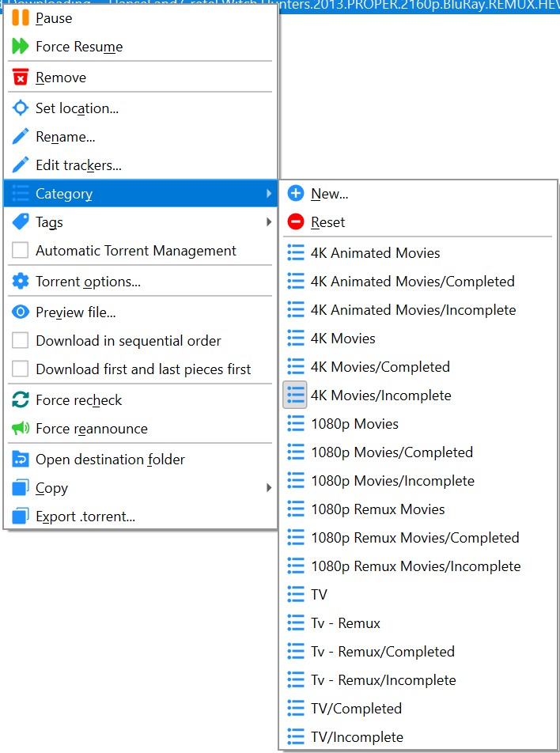
Task: Click the Force reannounce megaphone icon
Action: tap(20, 428)
